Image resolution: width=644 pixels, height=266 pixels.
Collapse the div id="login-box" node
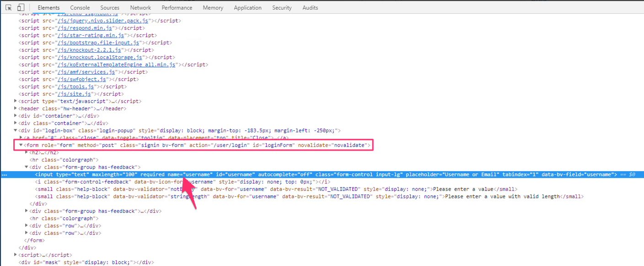[x=16, y=130]
